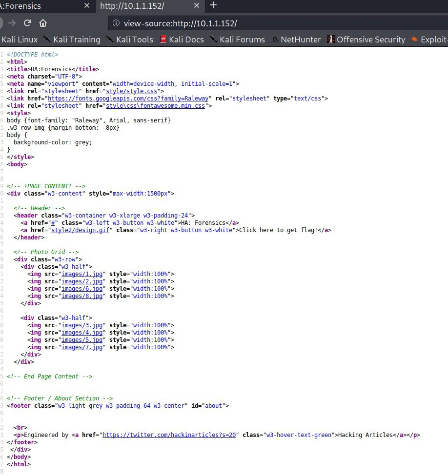Open the Kali Linux bookmark
This screenshot has height=476, width=448.
pyautogui.click(x=20, y=40)
